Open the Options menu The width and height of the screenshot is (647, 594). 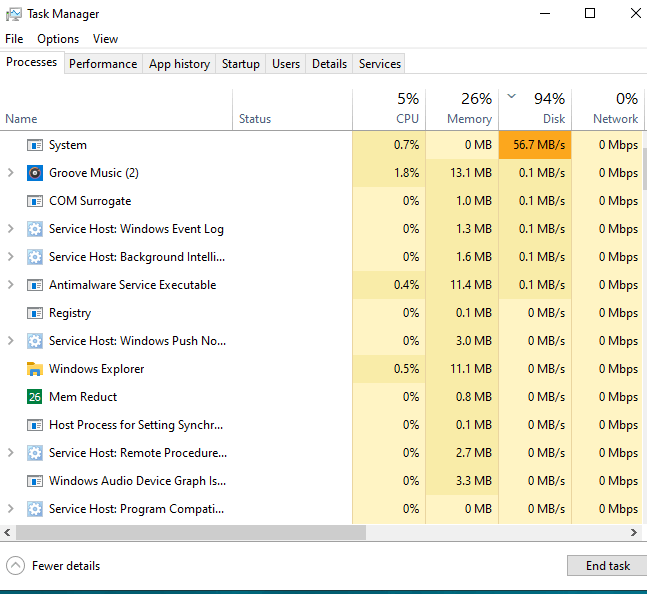click(58, 39)
